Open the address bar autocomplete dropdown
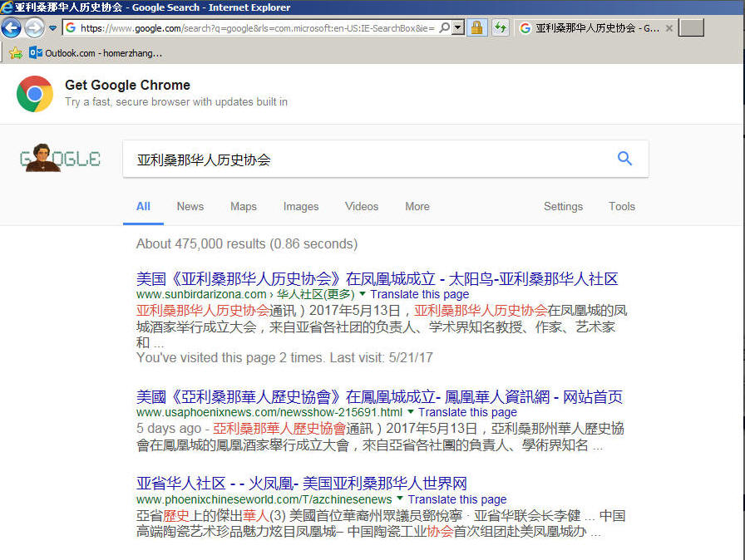Viewport: 745px width, 560px height. (x=457, y=28)
